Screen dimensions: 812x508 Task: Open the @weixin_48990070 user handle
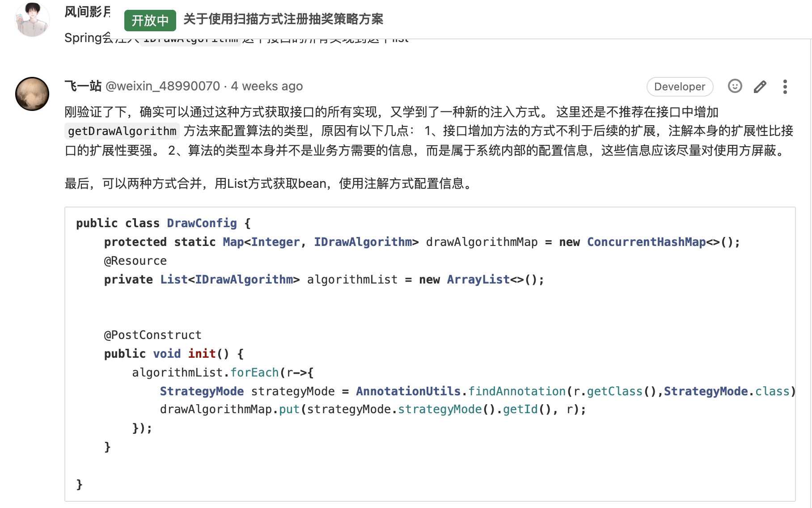[x=163, y=86]
